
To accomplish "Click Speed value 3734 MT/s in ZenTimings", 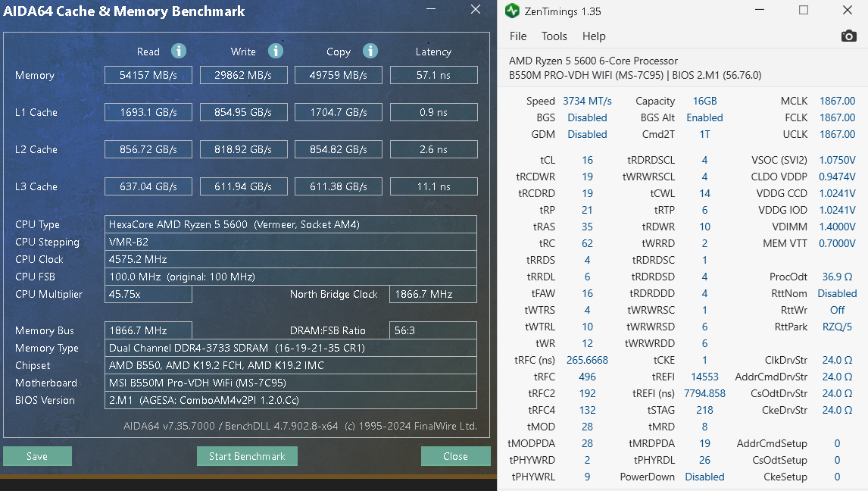I will point(587,101).
